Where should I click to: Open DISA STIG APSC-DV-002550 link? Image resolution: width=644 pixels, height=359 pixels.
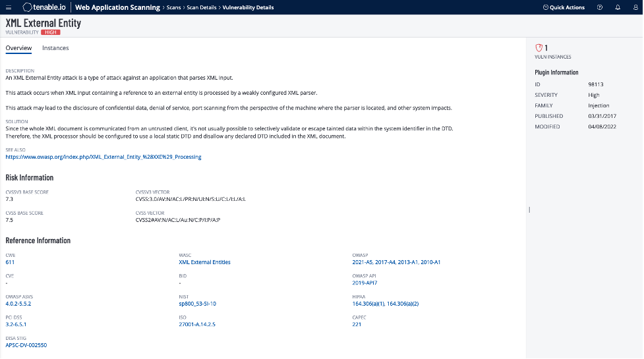coord(26,345)
